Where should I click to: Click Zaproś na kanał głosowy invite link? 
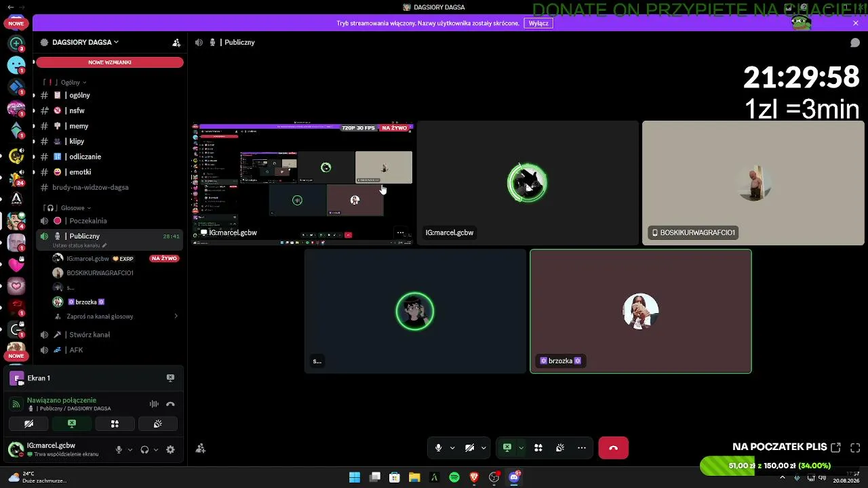pos(100,317)
